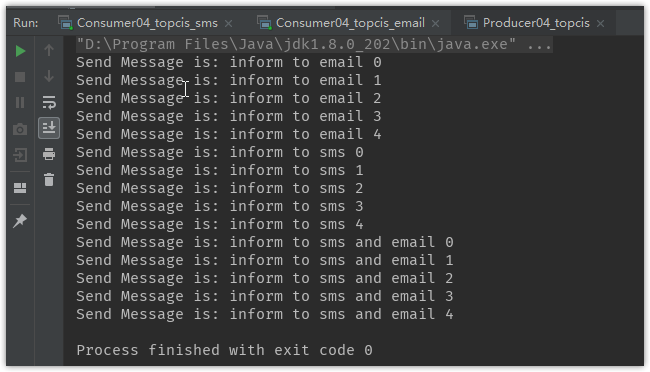The image size is (650, 372).
Task: Click the green Rerun play icon
Action: (20, 51)
